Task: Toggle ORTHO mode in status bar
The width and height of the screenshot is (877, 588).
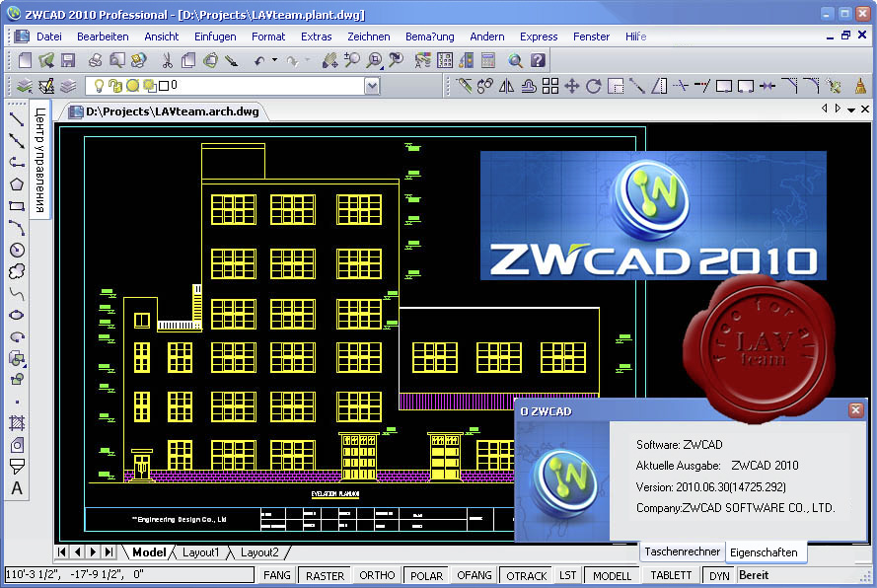Action: (x=377, y=575)
